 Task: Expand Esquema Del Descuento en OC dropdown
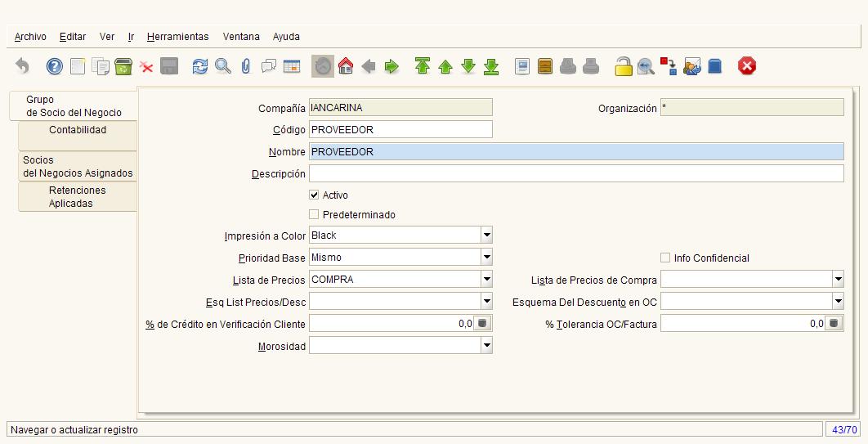(x=838, y=301)
